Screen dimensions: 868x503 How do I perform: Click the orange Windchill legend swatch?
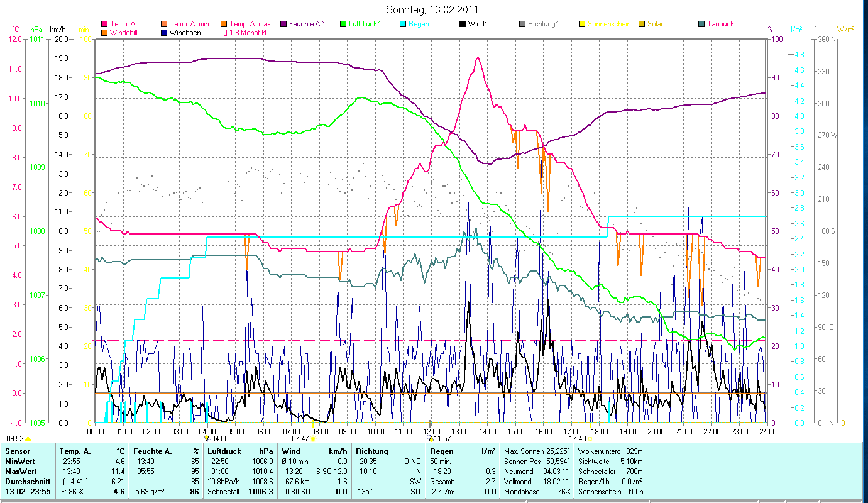(x=104, y=32)
